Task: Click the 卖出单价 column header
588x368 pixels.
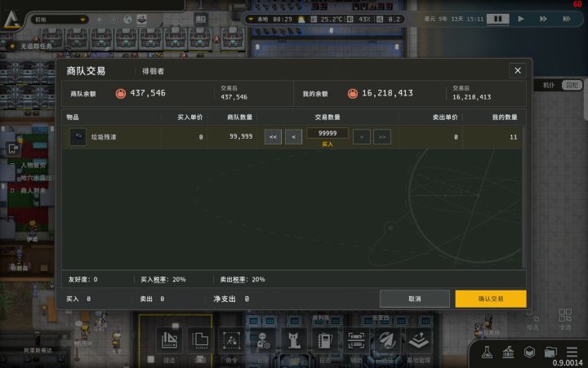Action: click(x=445, y=117)
